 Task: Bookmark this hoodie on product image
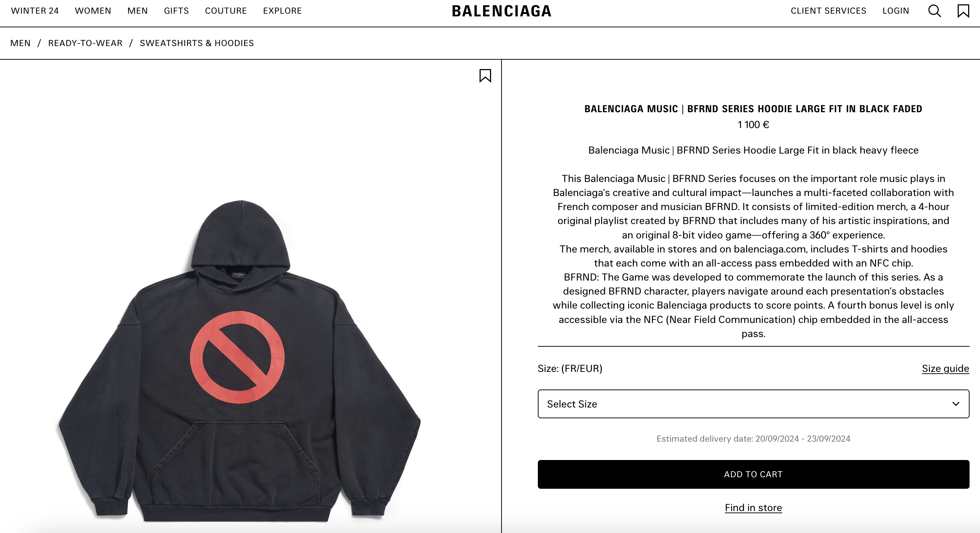pos(485,76)
